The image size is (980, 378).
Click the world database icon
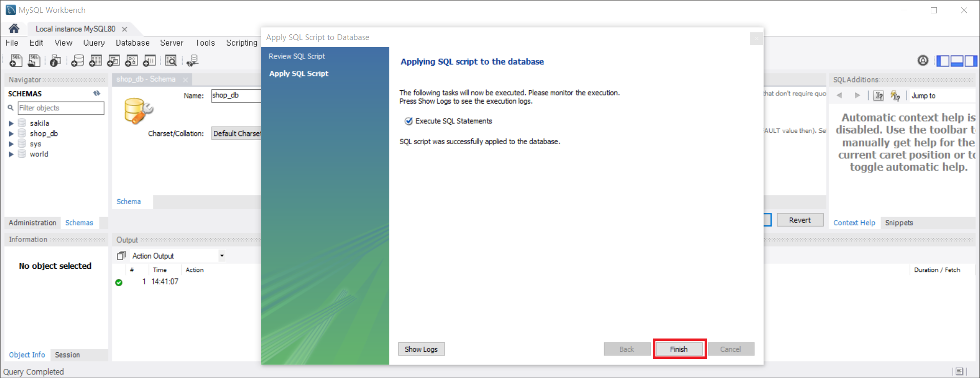point(22,153)
